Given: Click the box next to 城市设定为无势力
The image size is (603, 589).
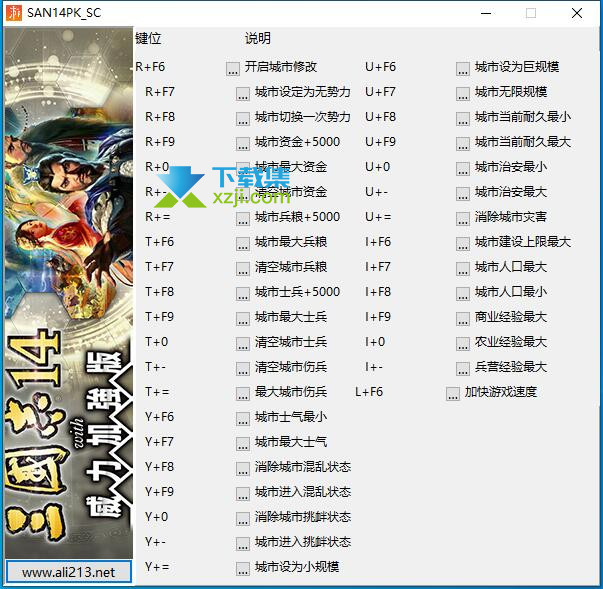Looking at the screenshot, I should [x=243, y=93].
